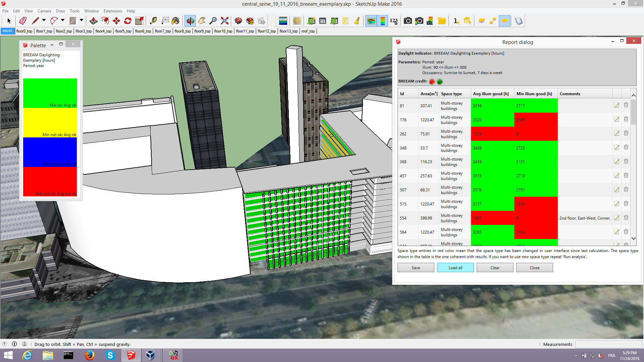Expand the Rectangle shape tool dropdown
Image resolution: width=644 pixels, height=362 pixels.
82,20
